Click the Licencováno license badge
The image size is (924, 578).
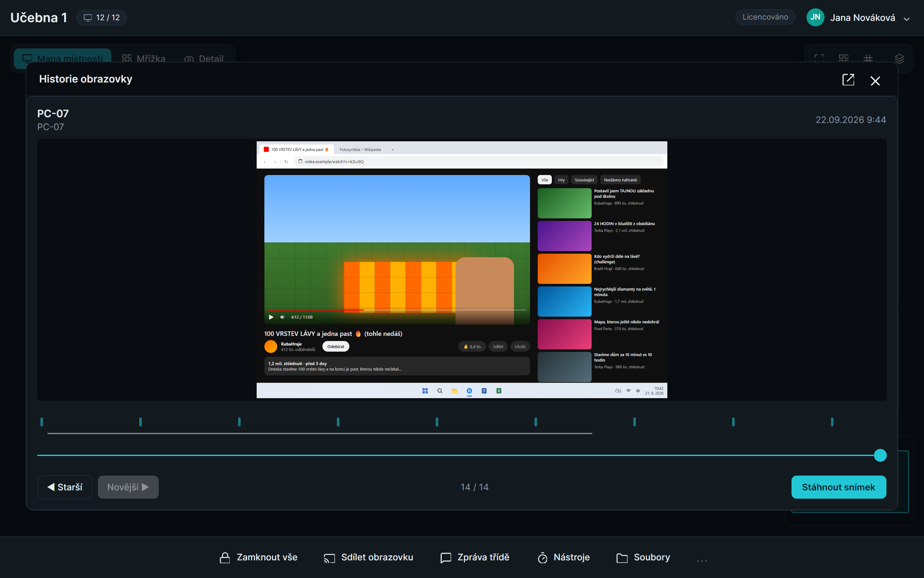tap(765, 17)
